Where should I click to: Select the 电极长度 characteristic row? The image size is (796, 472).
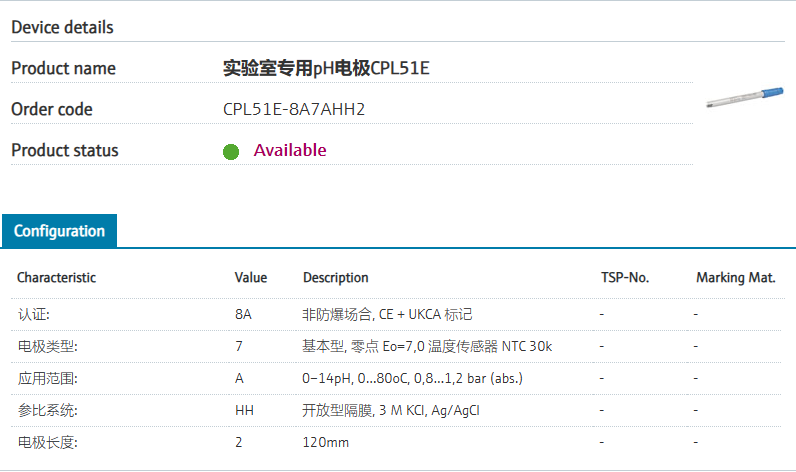[x=47, y=441]
